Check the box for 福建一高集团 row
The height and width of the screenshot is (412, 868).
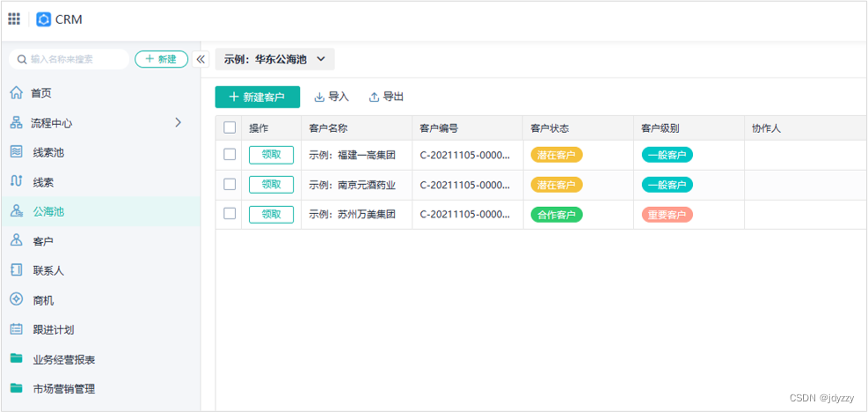tap(230, 155)
